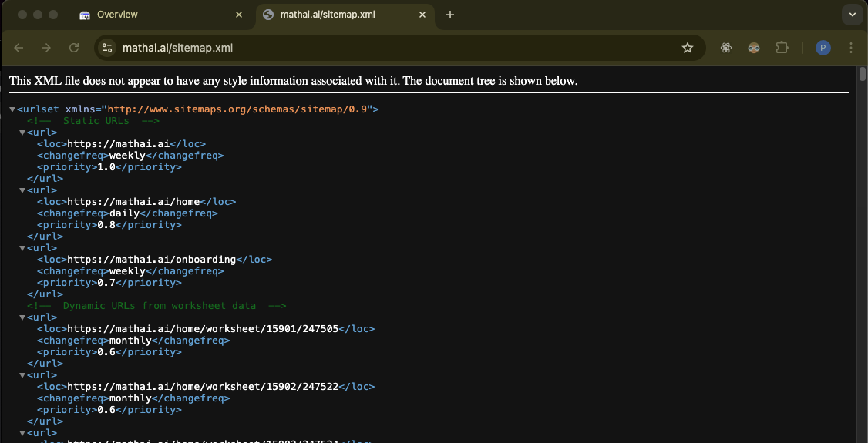Click the forward navigation arrow

point(46,48)
